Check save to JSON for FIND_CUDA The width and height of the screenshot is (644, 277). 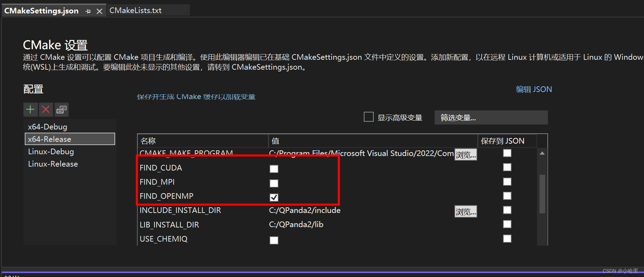click(x=507, y=167)
